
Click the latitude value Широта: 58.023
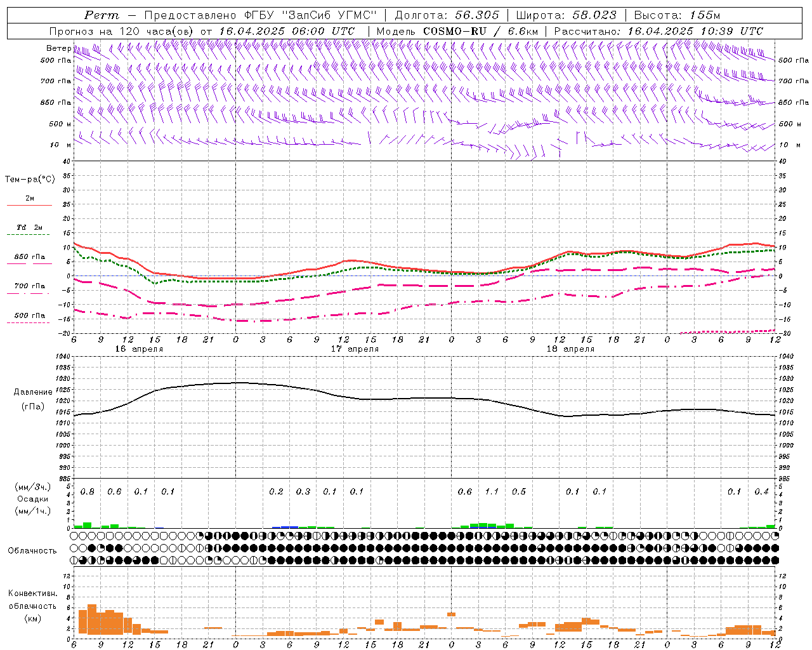[566, 15]
